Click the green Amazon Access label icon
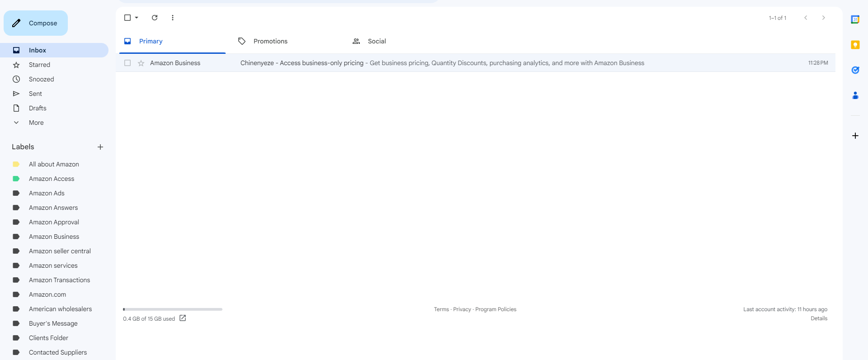The image size is (868, 360). coord(16,179)
